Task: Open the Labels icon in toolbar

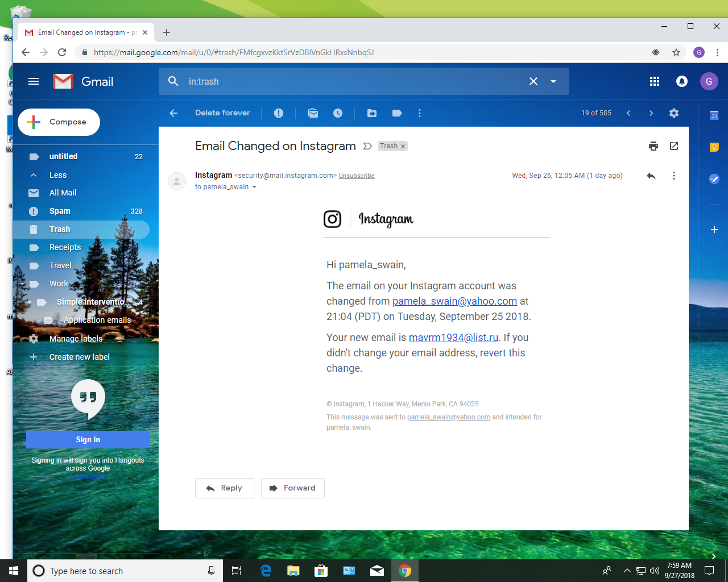Action: coord(397,113)
